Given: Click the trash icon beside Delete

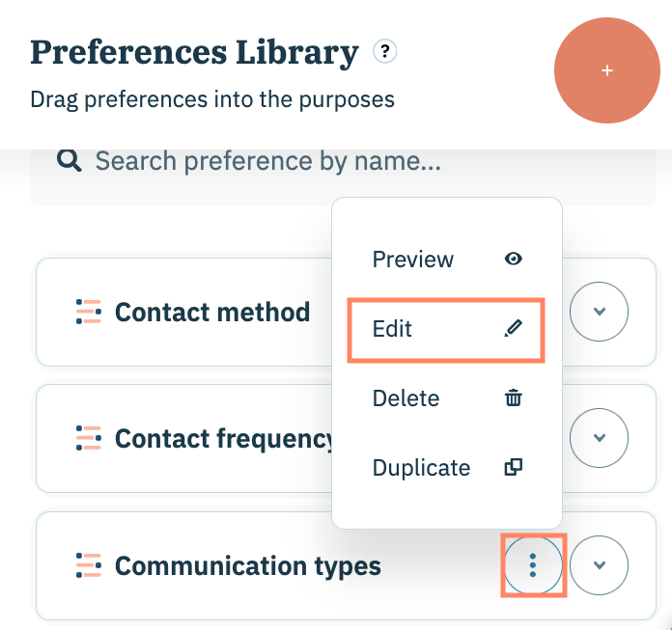Looking at the screenshot, I should (514, 398).
